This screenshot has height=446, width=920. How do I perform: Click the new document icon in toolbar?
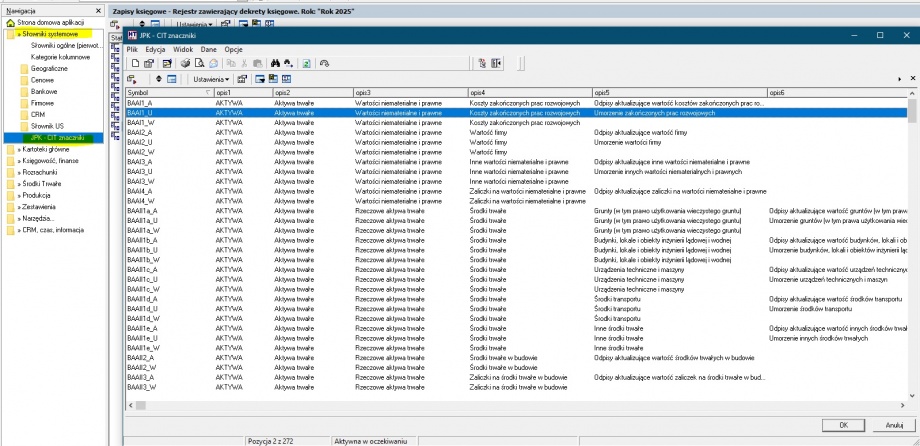pos(135,63)
